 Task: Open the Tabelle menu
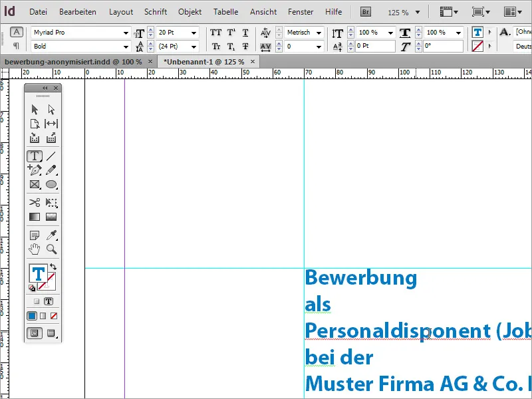coord(225,12)
